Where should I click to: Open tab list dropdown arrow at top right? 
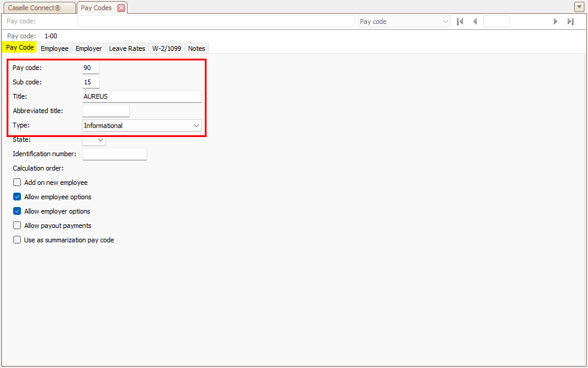579,7
